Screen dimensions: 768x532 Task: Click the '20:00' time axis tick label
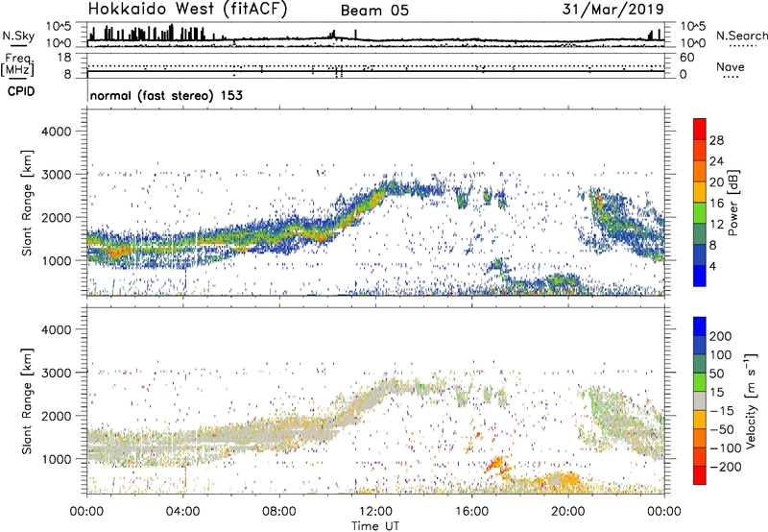coord(567,512)
